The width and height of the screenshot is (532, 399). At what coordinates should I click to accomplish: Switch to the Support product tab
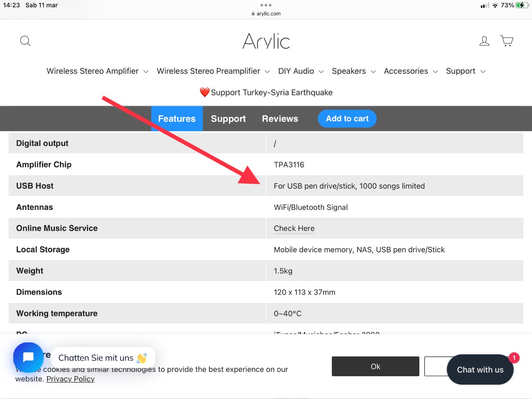(228, 119)
